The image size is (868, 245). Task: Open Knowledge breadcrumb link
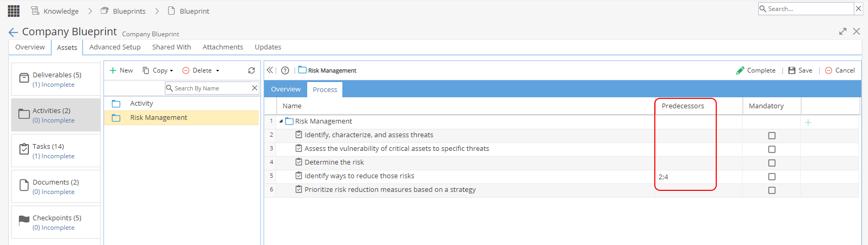(x=61, y=11)
